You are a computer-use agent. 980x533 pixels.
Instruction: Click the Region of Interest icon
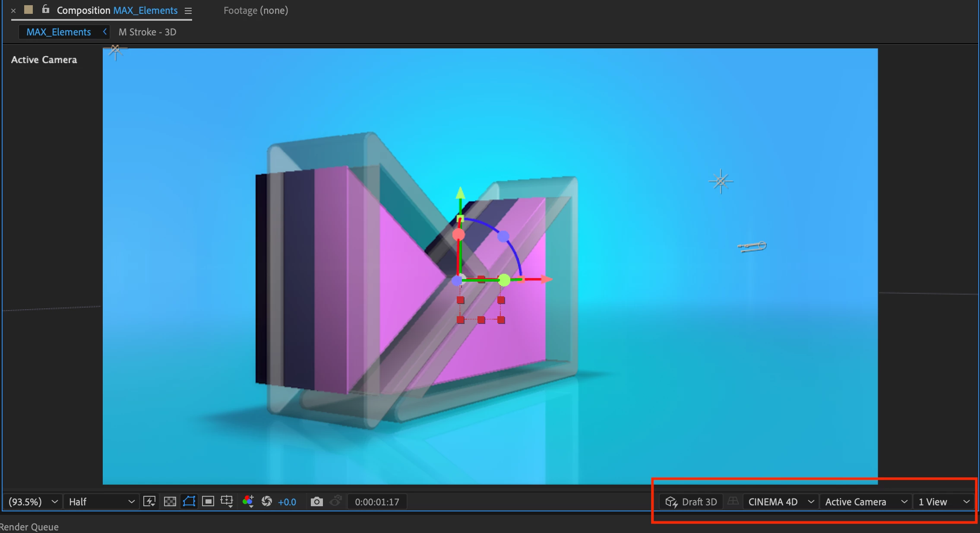pyautogui.click(x=208, y=501)
